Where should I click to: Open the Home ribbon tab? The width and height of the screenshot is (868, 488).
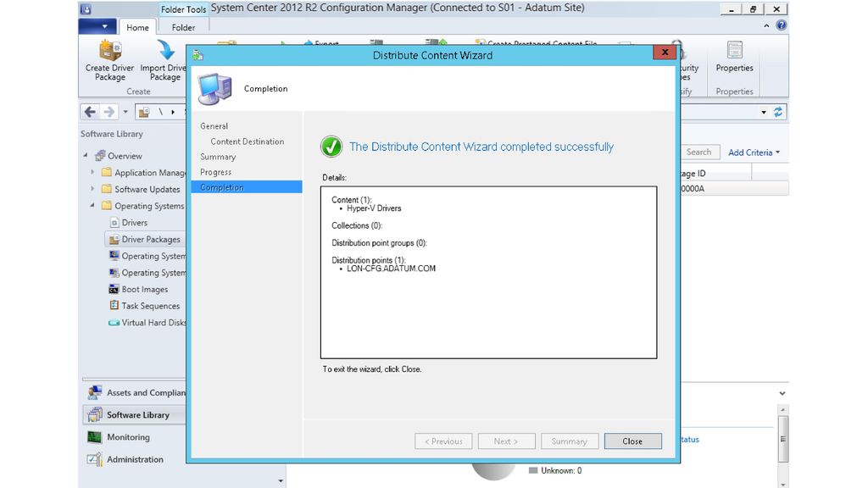pyautogui.click(x=137, y=27)
